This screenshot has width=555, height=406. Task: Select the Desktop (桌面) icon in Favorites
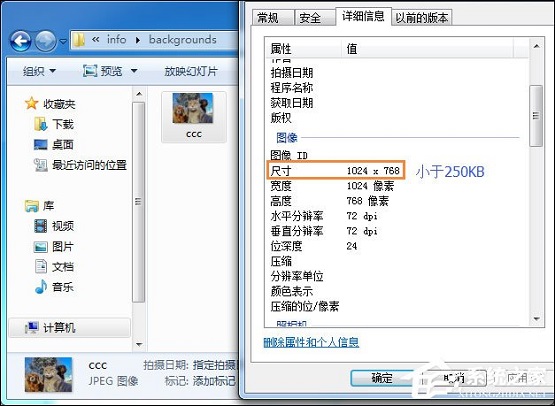click(40, 144)
